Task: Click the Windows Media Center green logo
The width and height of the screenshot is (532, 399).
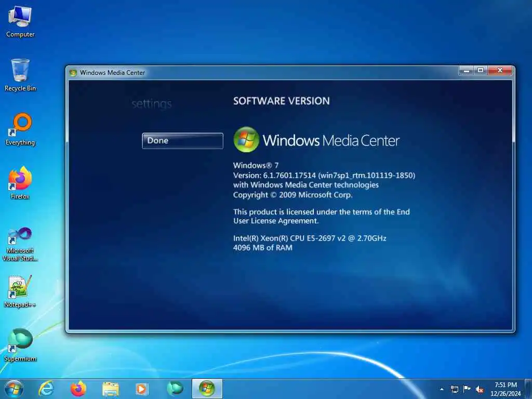Action: click(x=246, y=139)
